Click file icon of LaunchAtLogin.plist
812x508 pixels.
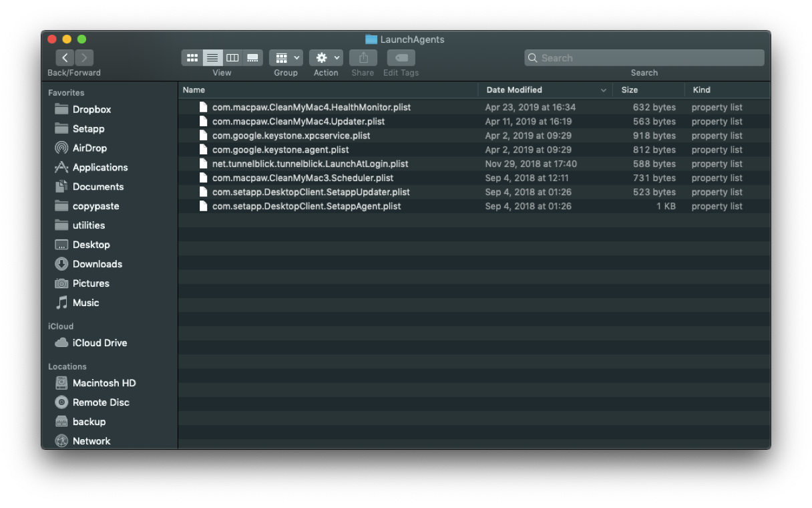[203, 164]
